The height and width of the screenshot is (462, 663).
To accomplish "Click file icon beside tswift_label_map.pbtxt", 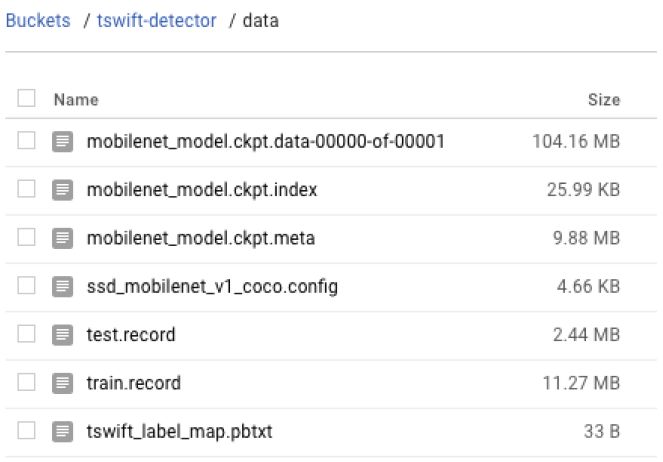I will click(x=63, y=432).
